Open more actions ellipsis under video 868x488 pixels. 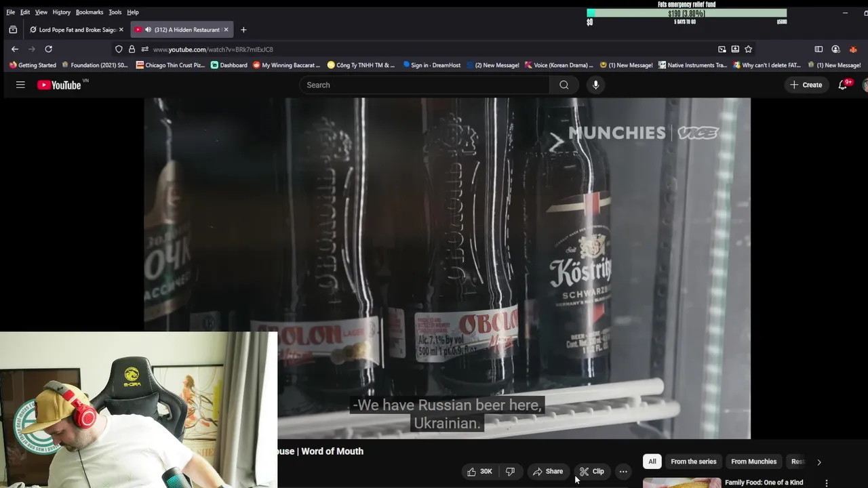623,471
